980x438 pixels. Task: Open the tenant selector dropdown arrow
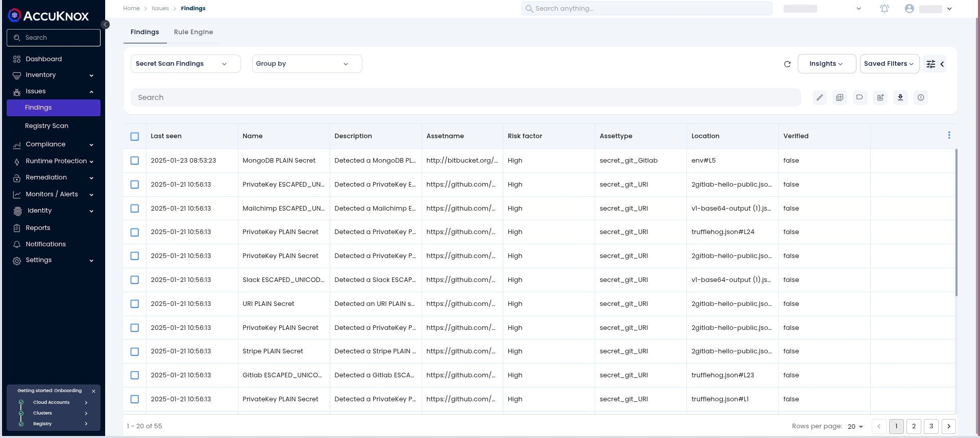point(859,9)
